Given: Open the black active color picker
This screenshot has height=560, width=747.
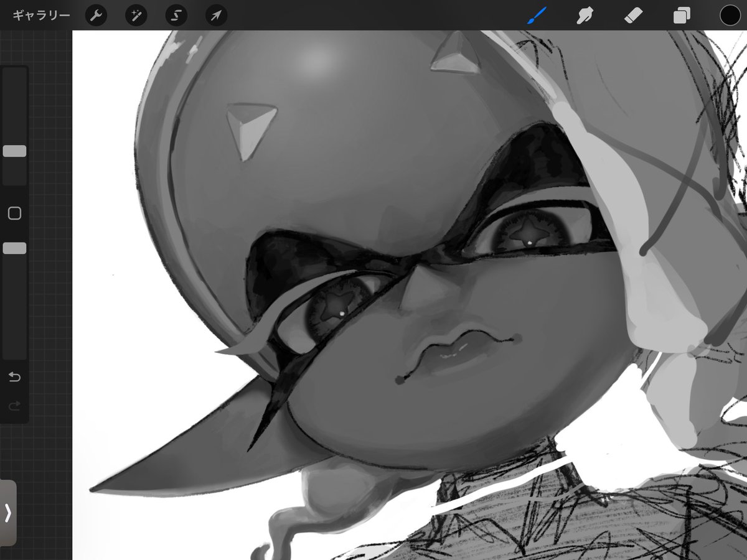Looking at the screenshot, I should [x=730, y=16].
